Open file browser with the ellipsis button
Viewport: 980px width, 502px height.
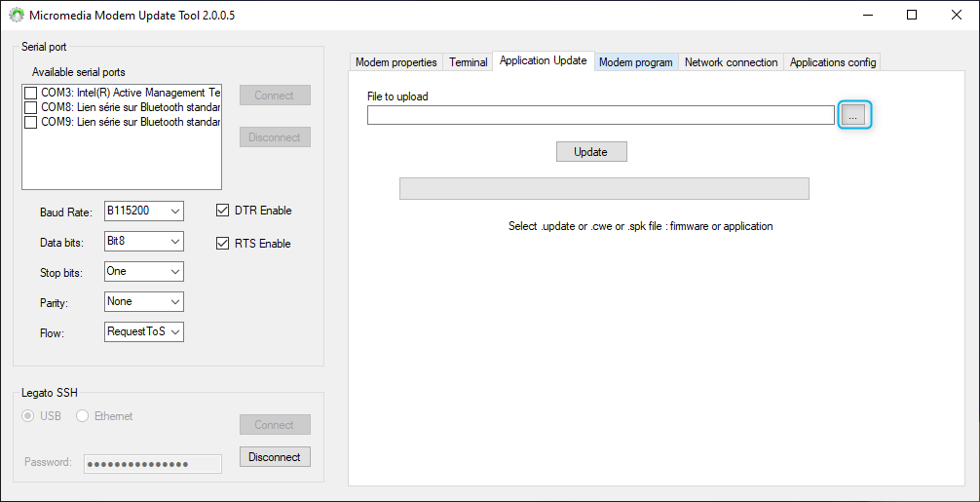tap(853, 115)
